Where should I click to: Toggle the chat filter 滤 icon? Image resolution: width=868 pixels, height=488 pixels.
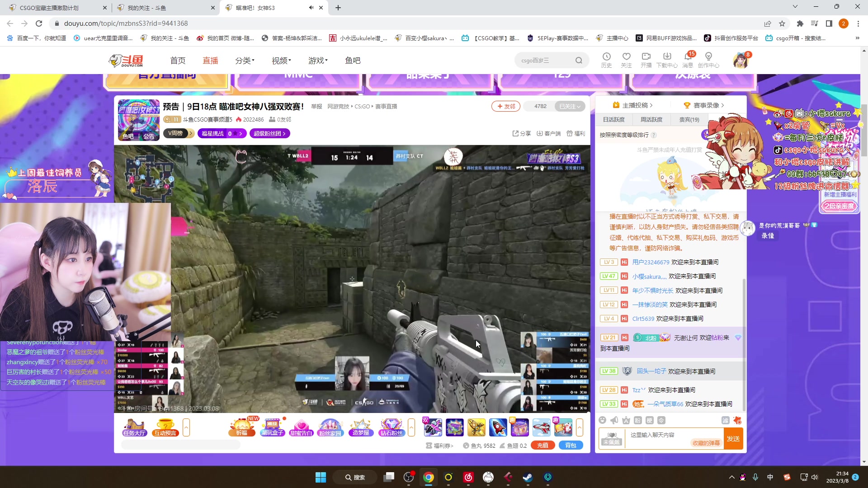pyautogui.click(x=725, y=421)
